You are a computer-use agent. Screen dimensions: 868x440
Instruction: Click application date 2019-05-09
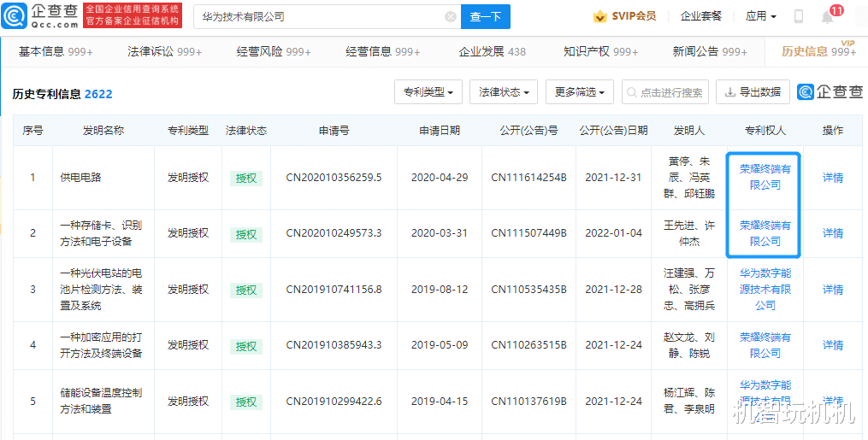[x=440, y=345]
